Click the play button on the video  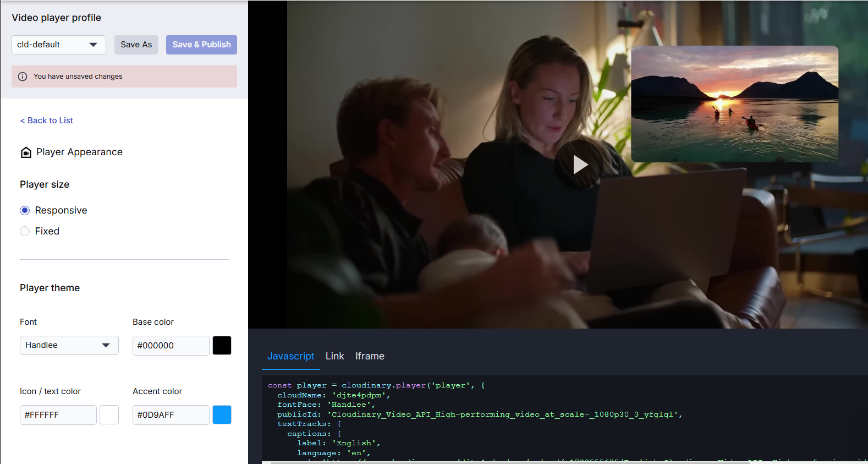pyautogui.click(x=579, y=165)
